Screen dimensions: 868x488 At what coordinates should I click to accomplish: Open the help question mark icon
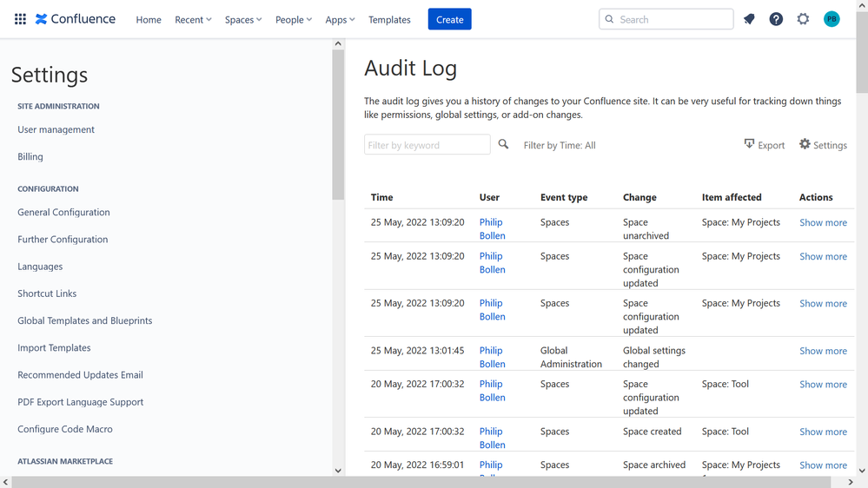pos(776,19)
